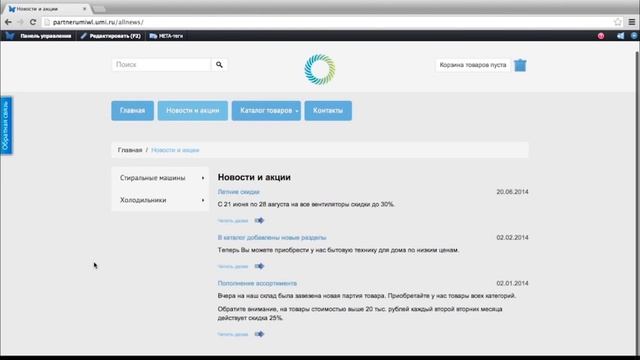640x360 pixels.
Task: Open a new browser tab
Action: point(99,9)
